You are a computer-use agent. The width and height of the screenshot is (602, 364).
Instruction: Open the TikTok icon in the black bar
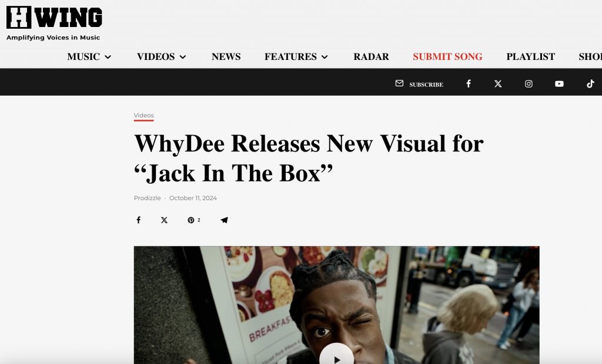click(x=590, y=83)
